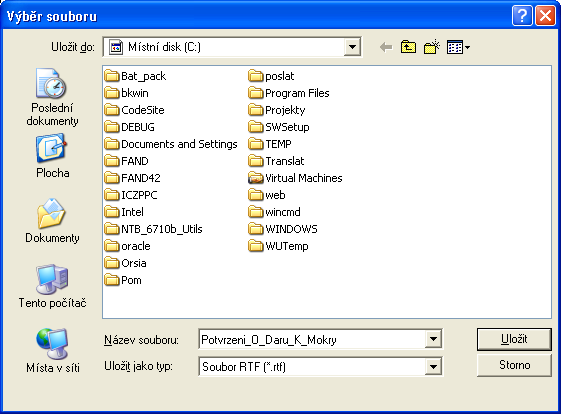Screen dimensions: 561x414
Task: Select the Virtual Machines folder
Action: point(295,178)
